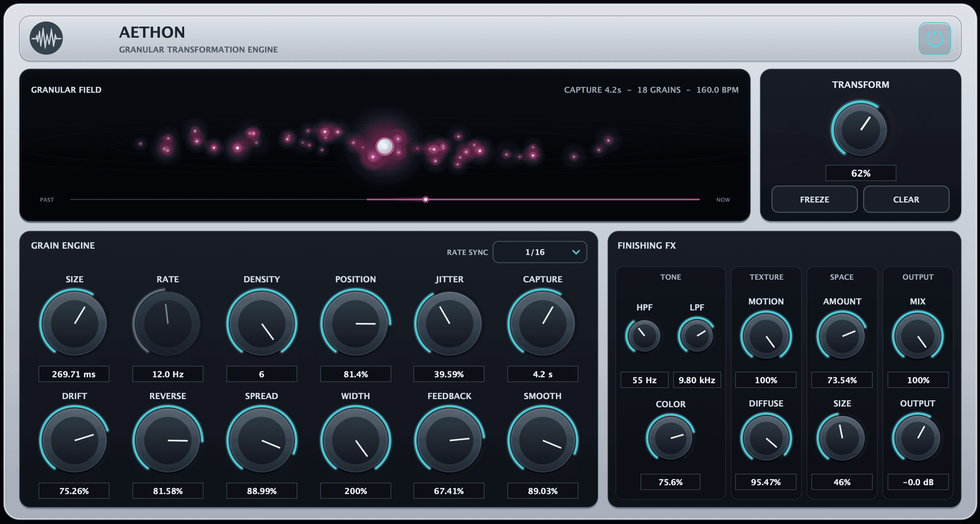Click the LPF 9.80 kHz value field

click(697, 380)
